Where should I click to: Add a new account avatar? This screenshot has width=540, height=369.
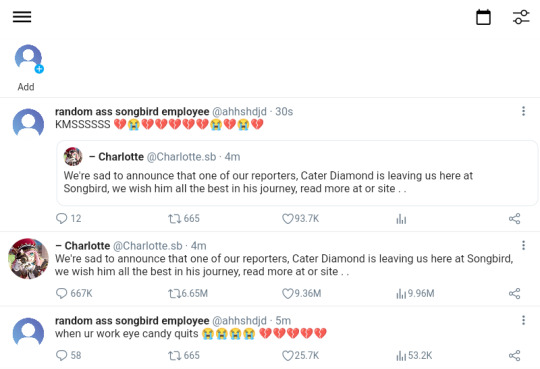(29, 59)
